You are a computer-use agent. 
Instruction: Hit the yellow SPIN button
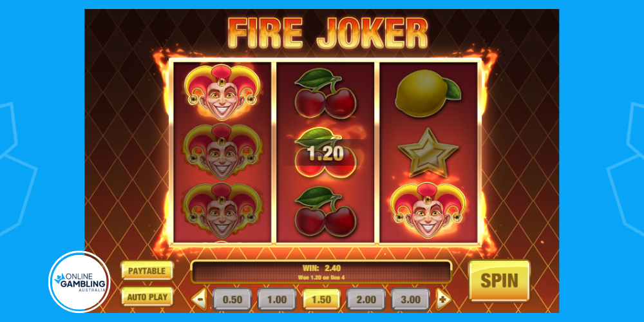[x=500, y=281]
